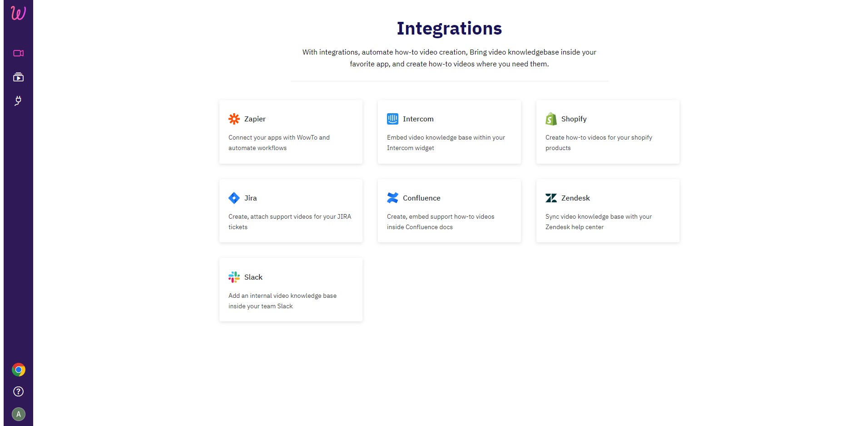Click the Intercom logo icon
The width and height of the screenshot is (868, 426).
(x=392, y=119)
